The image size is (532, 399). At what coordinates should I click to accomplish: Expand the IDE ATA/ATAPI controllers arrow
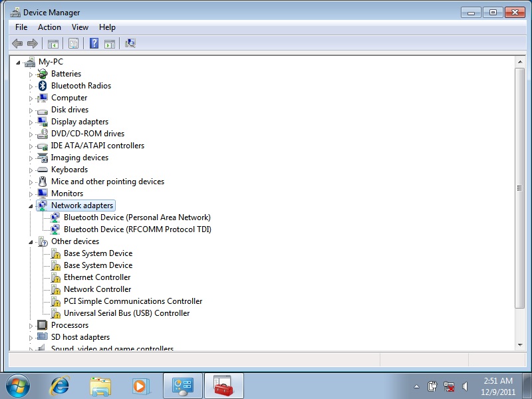(31, 146)
